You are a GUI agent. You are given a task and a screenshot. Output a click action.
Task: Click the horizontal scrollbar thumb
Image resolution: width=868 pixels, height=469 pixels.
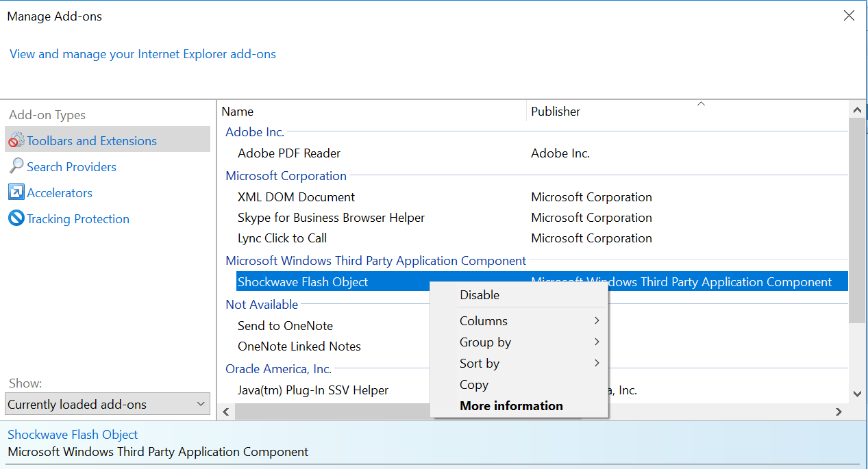333,411
